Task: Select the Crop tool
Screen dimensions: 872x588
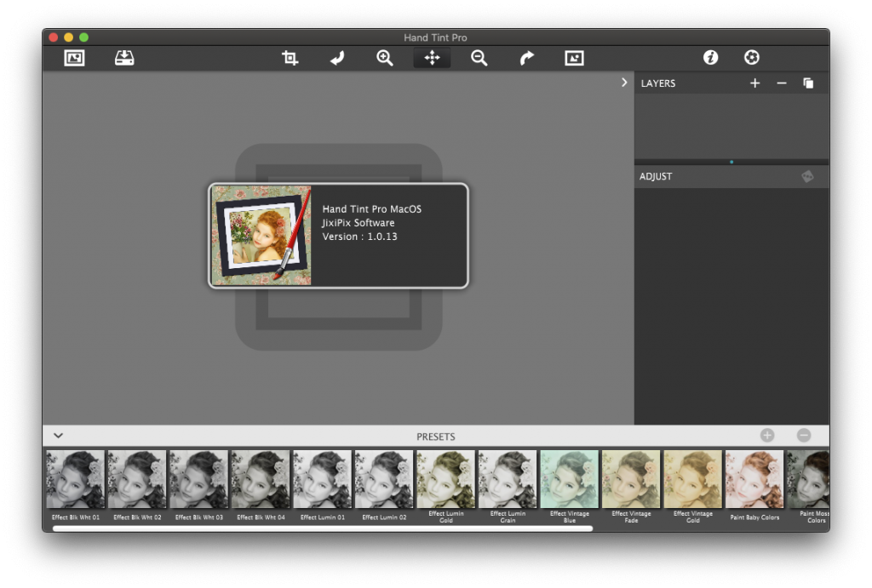Action: 290,58
